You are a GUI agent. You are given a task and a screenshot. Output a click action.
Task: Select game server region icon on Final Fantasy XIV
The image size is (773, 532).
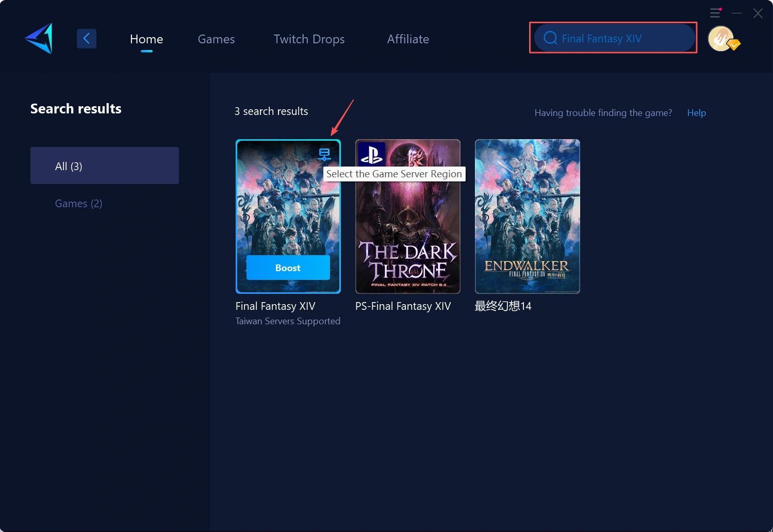[x=324, y=154]
